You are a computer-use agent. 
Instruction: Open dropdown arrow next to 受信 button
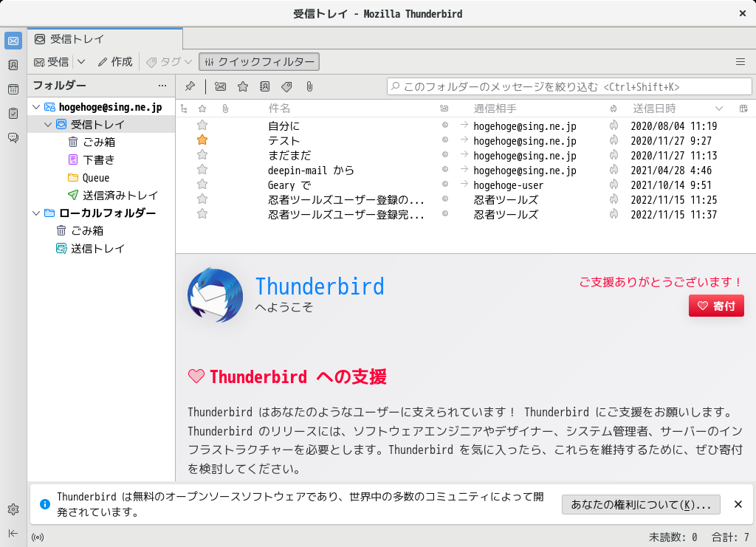(x=81, y=62)
